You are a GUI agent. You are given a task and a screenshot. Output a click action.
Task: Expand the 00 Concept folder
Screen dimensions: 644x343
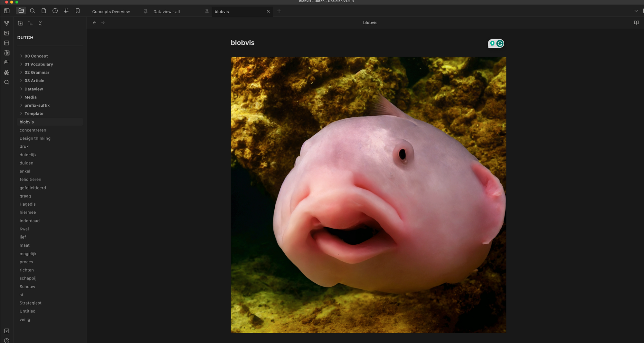(36, 56)
